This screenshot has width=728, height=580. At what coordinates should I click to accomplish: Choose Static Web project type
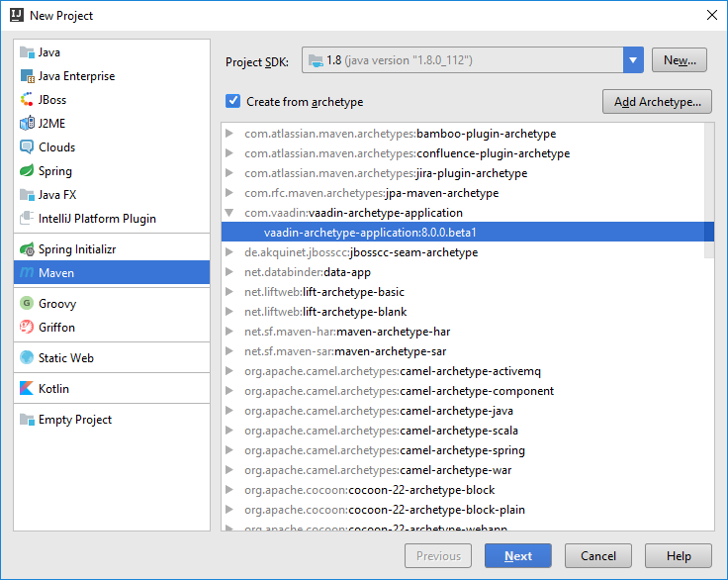[x=112, y=358]
